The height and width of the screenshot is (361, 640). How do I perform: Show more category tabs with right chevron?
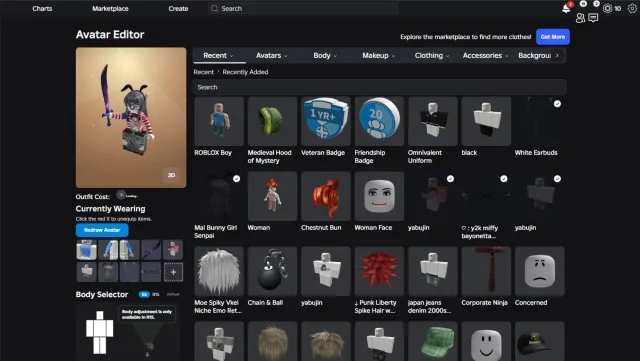pyautogui.click(x=557, y=56)
